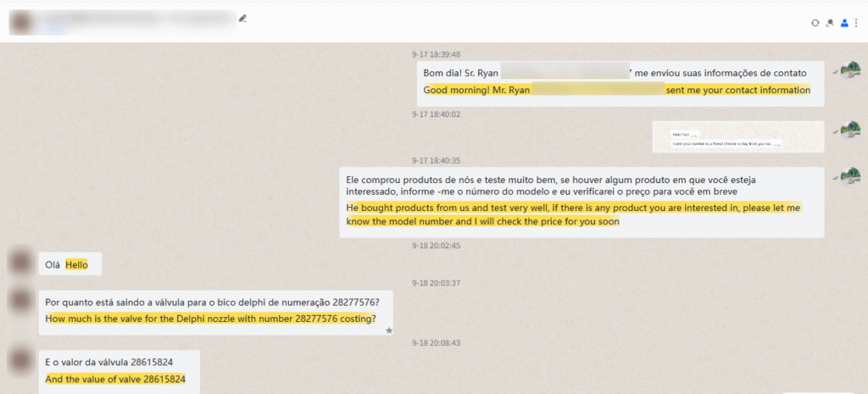Open the search messages icon in header
This screenshot has height=394, width=868.
tap(829, 23)
